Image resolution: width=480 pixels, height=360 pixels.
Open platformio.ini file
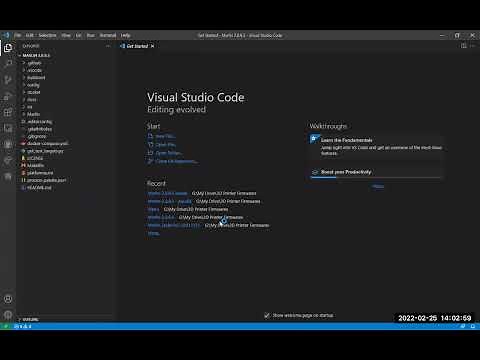[x=40, y=173]
